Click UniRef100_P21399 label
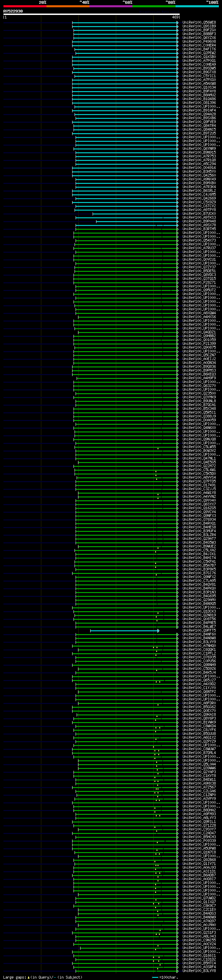The width and height of the screenshot is (222, 980). coord(199,343)
